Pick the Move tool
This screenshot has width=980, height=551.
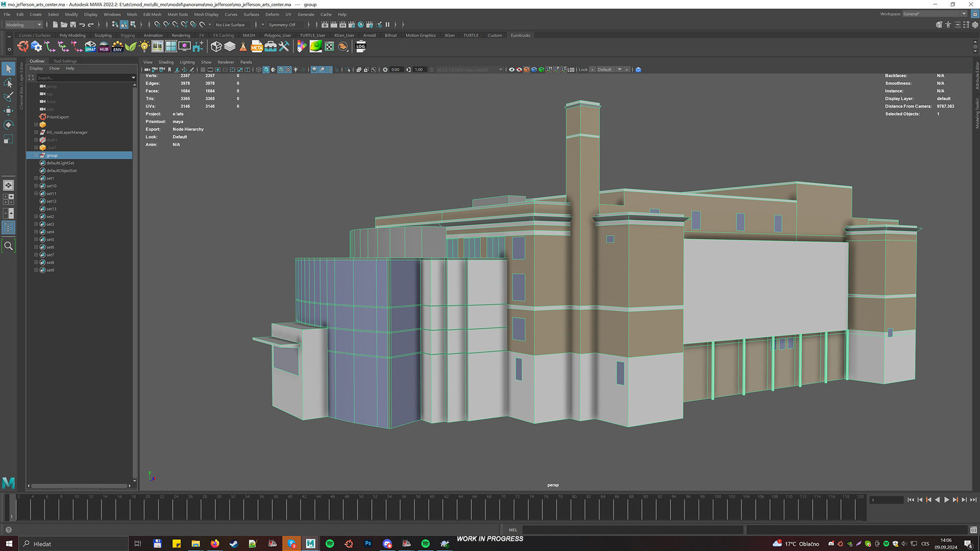point(8,111)
